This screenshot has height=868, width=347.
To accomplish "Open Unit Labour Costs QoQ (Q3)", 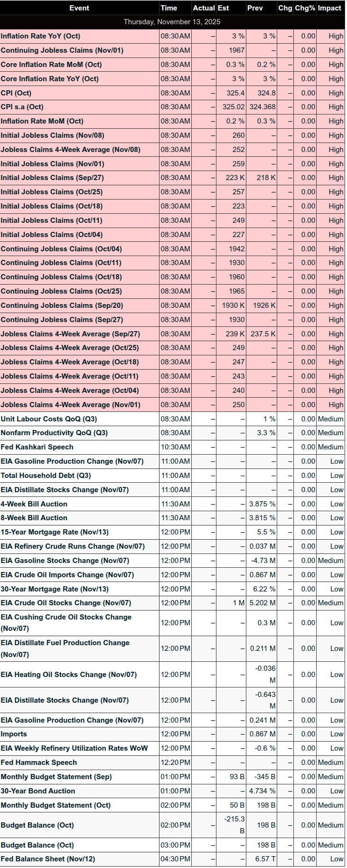I will pos(48,419).
